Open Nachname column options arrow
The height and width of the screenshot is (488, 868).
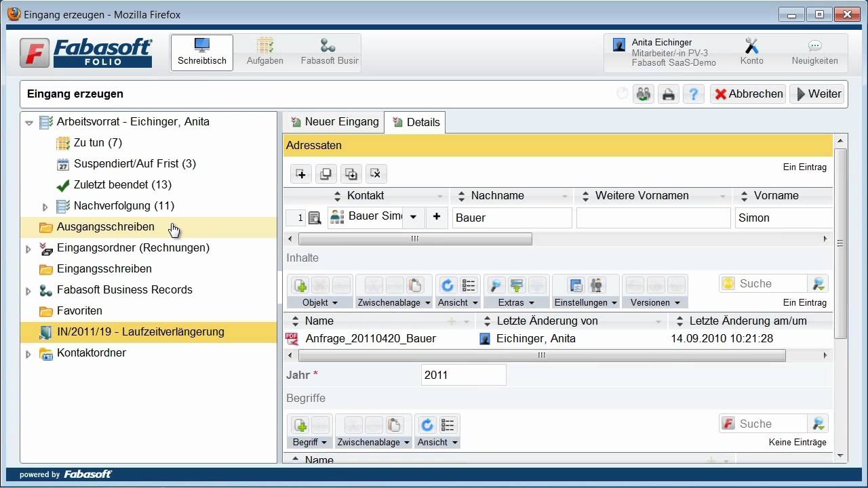click(x=565, y=197)
